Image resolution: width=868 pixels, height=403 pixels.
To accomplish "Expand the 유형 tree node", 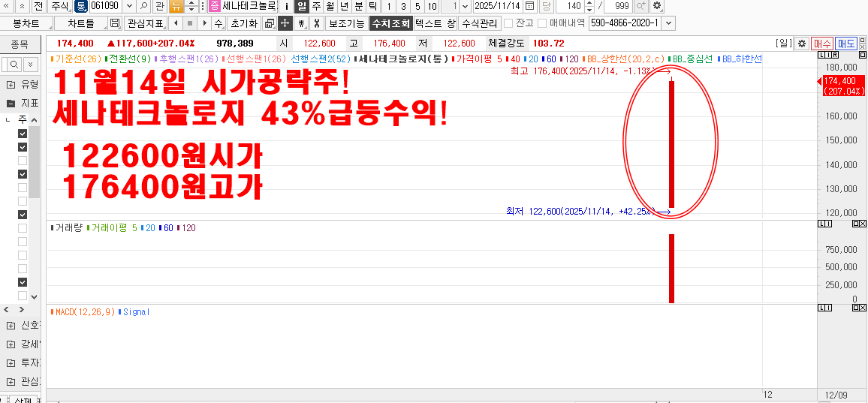I will point(11,84).
